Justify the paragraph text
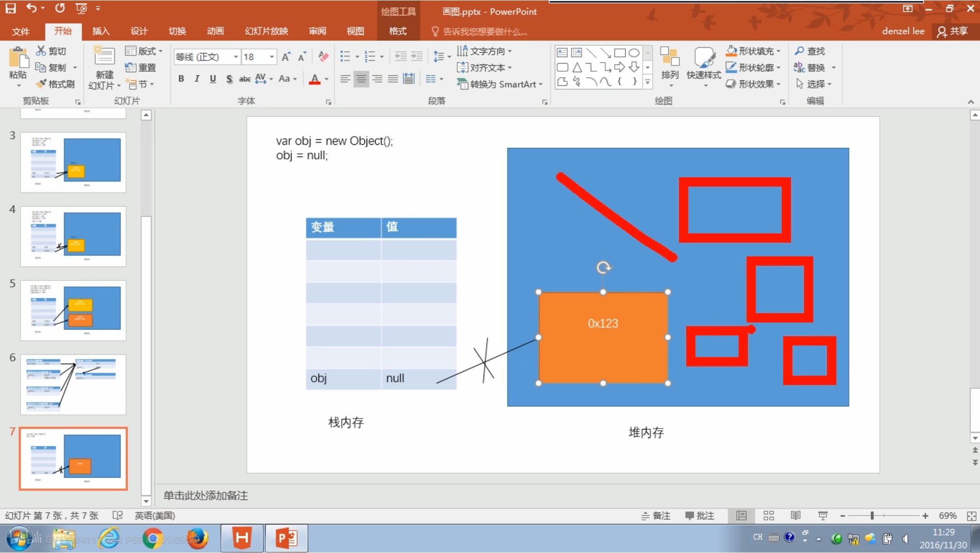 pos(393,79)
